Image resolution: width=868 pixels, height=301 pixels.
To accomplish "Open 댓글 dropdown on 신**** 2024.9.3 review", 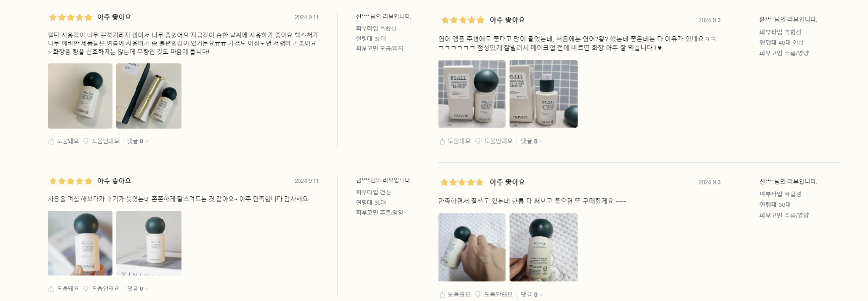I will pyautogui.click(x=532, y=294).
